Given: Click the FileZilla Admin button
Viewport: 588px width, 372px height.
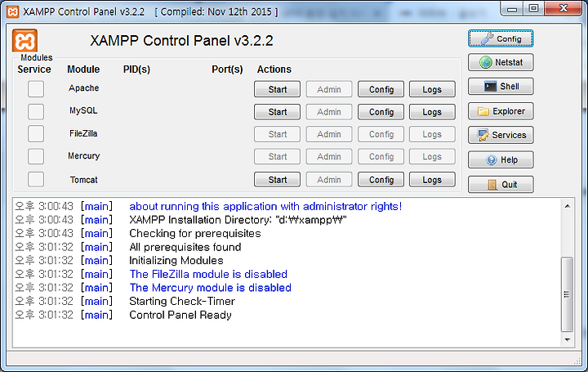Looking at the screenshot, I should (x=329, y=134).
